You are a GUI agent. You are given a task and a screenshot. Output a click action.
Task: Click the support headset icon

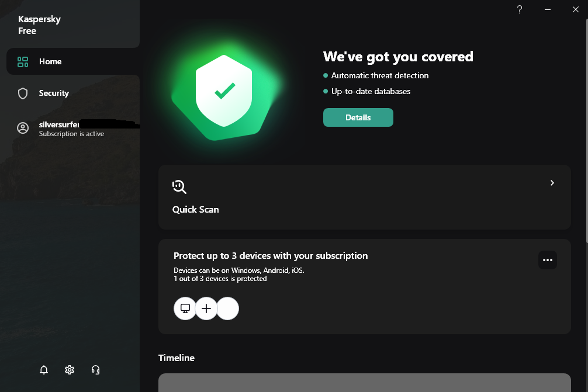pyautogui.click(x=96, y=370)
